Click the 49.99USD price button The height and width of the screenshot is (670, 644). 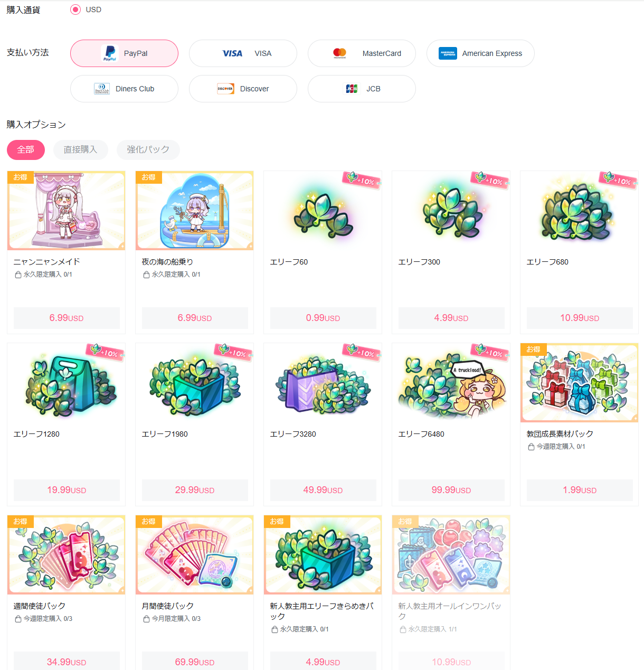point(323,490)
